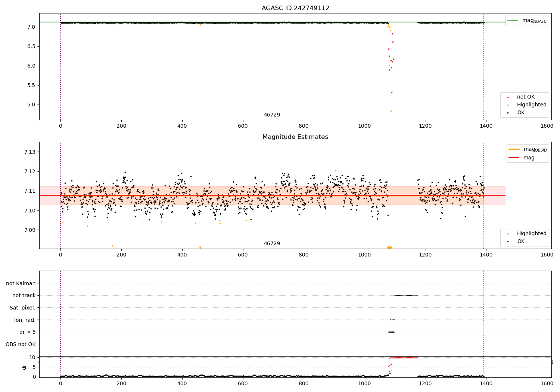Screen dimensions: 560x392
Task: Click the 7.12 tick on magnitude plot
Action: [x=29, y=171]
